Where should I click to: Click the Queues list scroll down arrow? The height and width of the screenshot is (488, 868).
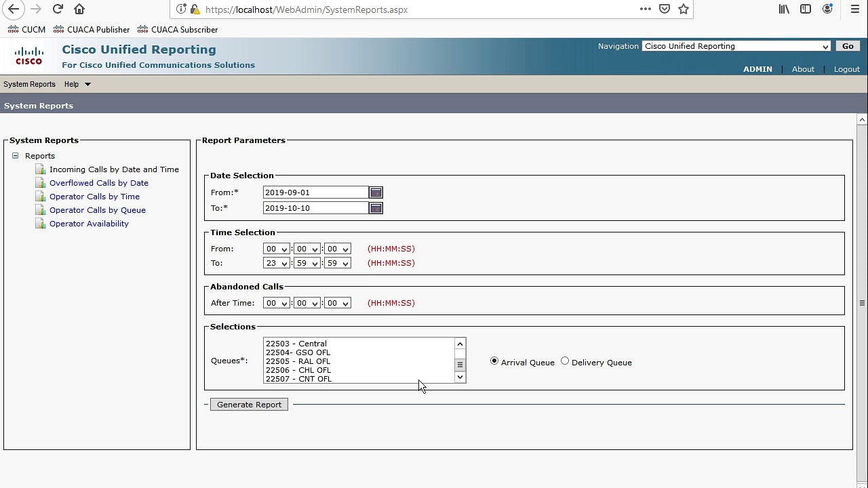[x=460, y=377]
